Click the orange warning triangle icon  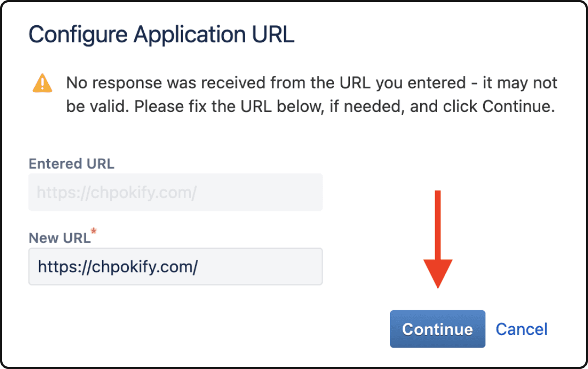coord(42,83)
